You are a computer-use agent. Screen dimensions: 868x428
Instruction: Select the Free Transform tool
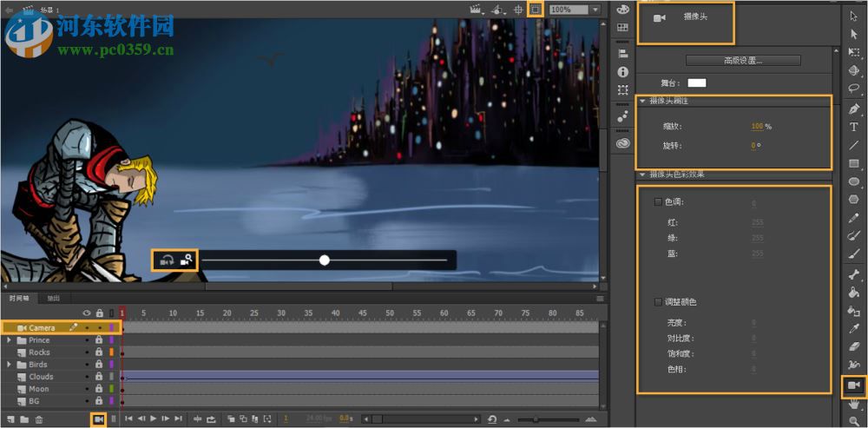tap(853, 52)
